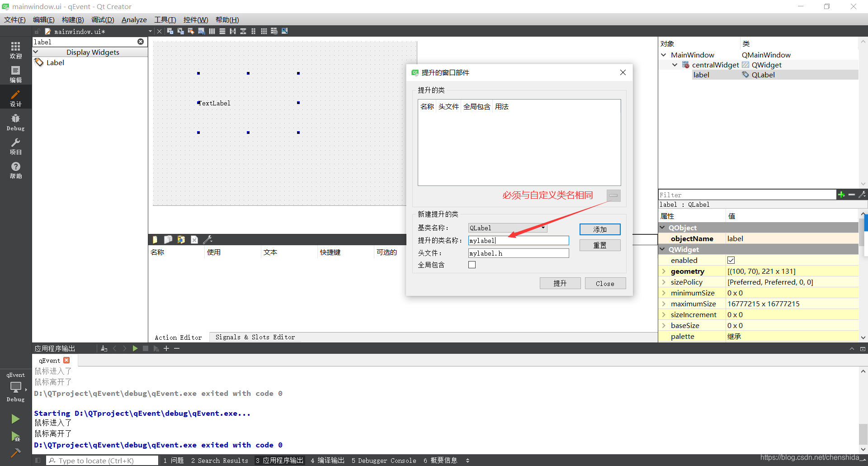Click the Promote (提升) button

click(560, 283)
